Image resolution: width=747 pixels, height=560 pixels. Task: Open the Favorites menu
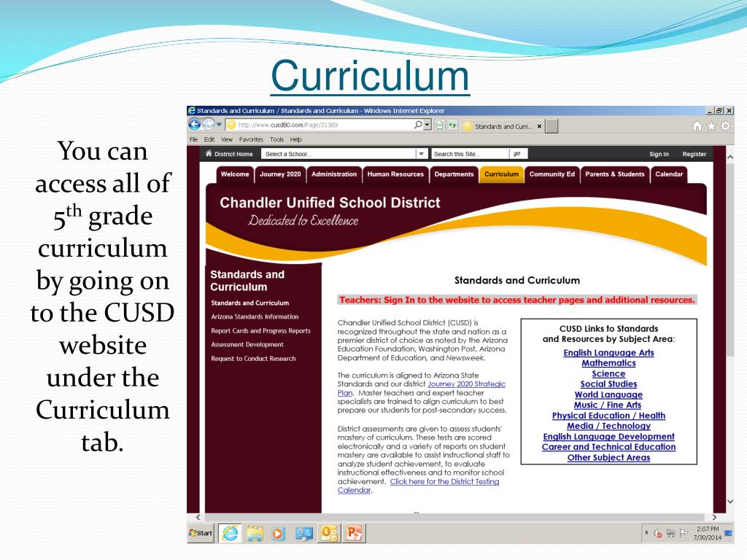pyautogui.click(x=251, y=139)
